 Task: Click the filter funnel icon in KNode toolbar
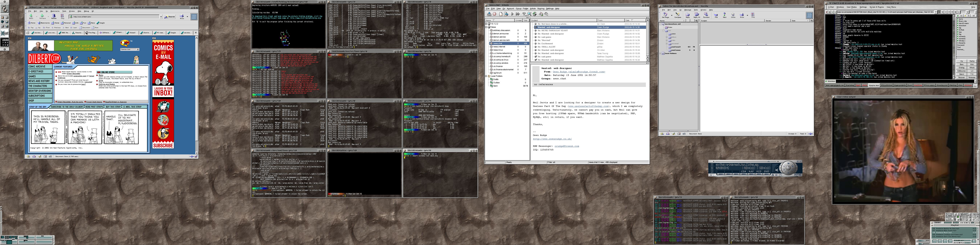point(524,14)
